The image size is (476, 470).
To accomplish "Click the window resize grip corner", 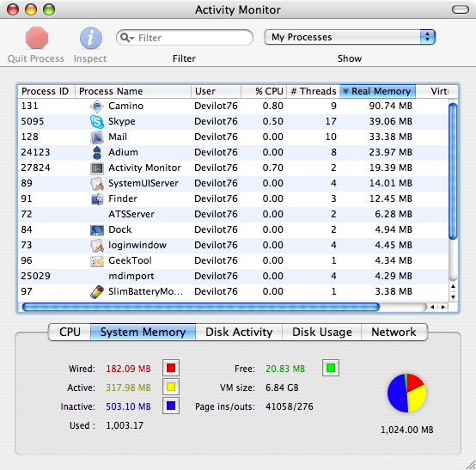I will click(471, 465).
